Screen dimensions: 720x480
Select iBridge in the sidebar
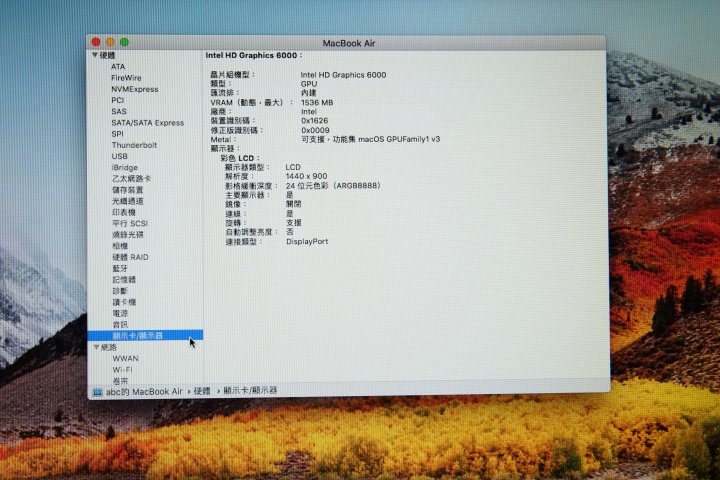point(124,167)
